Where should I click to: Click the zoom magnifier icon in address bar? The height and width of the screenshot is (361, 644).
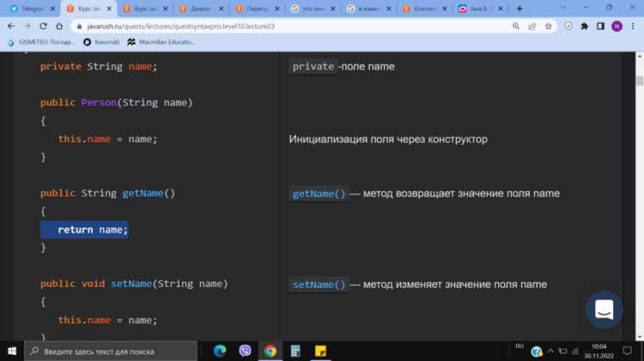[x=516, y=26]
